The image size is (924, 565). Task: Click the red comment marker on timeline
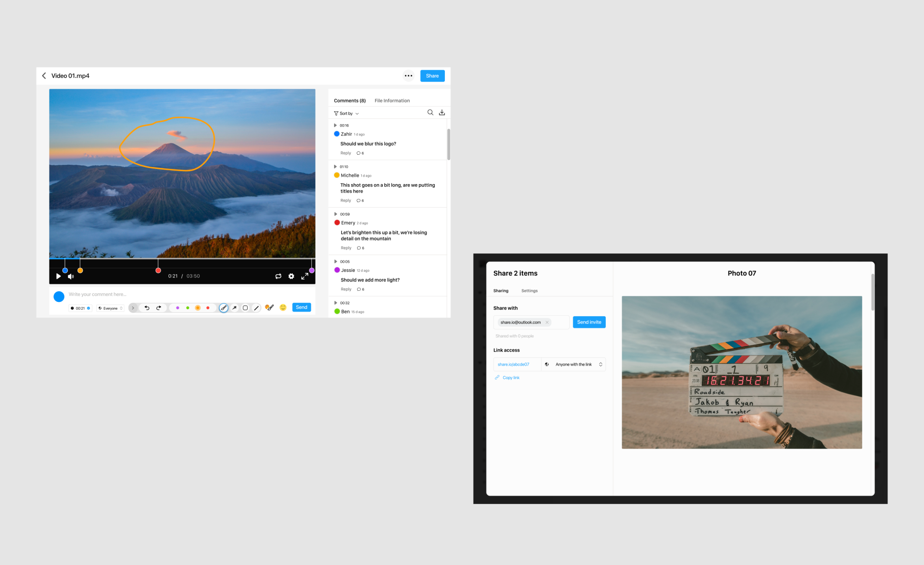pyautogui.click(x=158, y=270)
